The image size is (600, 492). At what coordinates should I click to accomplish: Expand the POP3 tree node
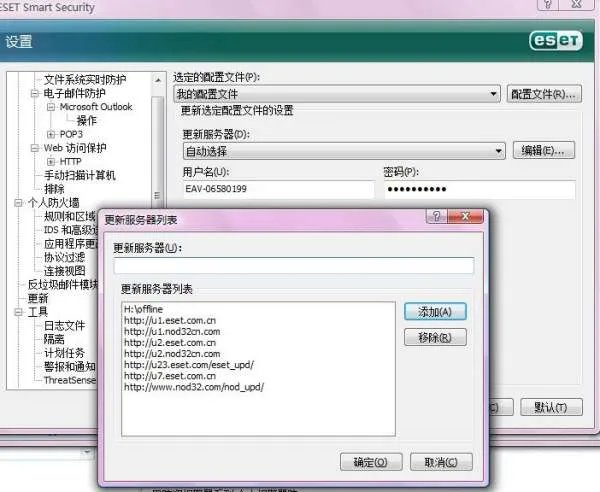(51, 134)
